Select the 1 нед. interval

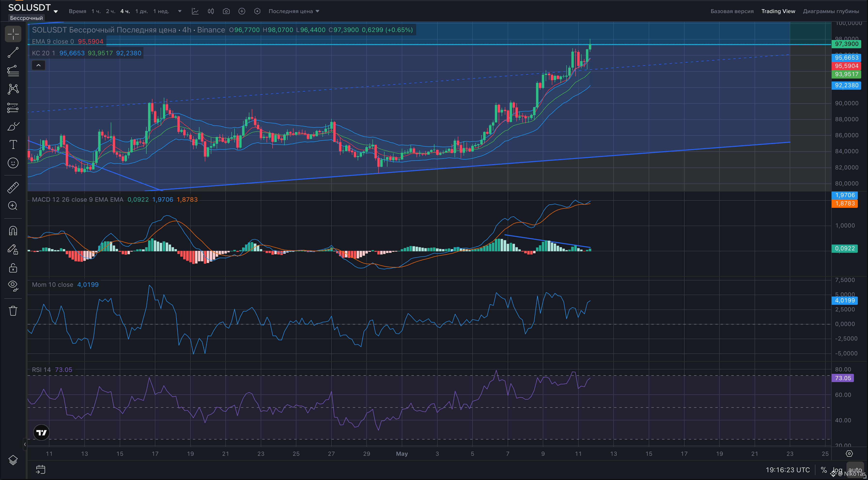[161, 11]
